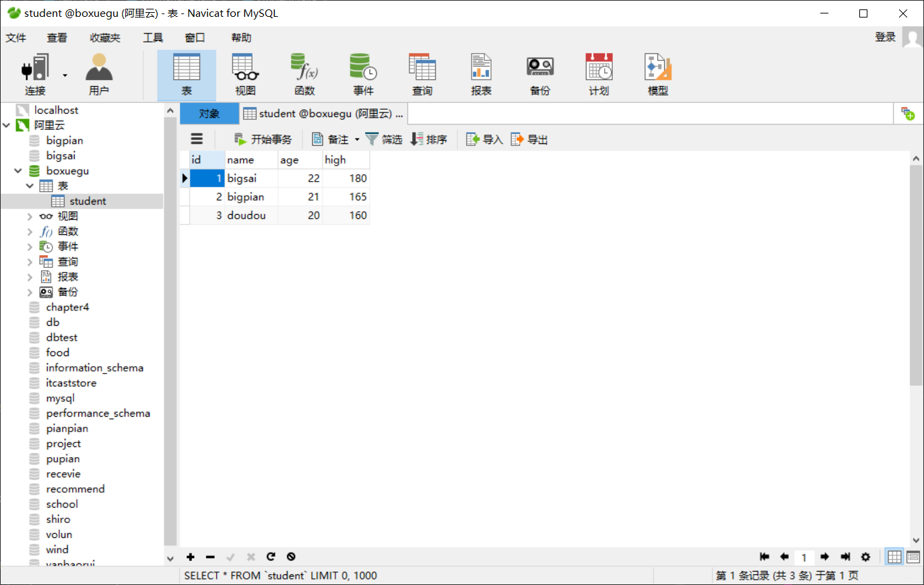The width and height of the screenshot is (924, 585).
Task: Go to previous page arrow
Action: [x=784, y=557]
